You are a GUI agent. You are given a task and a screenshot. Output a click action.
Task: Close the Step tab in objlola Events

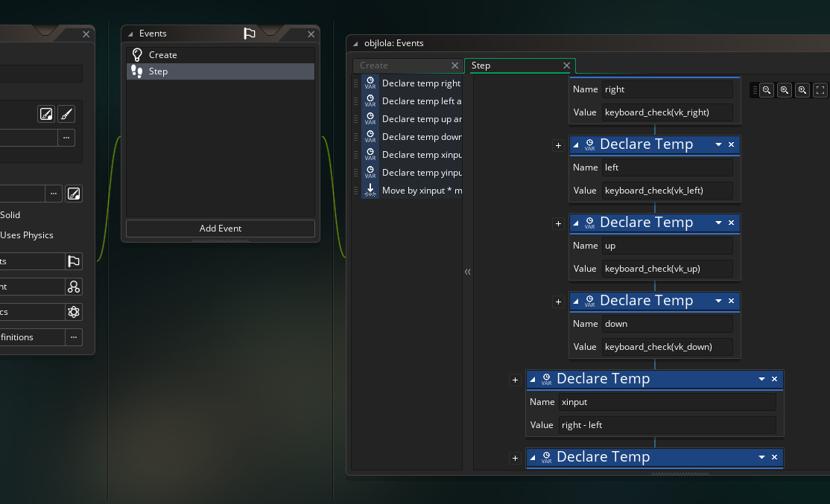pyautogui.click(x=566, y=66)
